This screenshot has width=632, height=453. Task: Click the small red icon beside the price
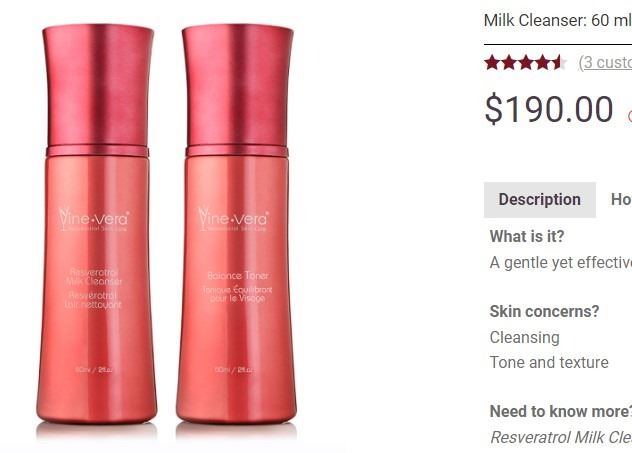630,116
